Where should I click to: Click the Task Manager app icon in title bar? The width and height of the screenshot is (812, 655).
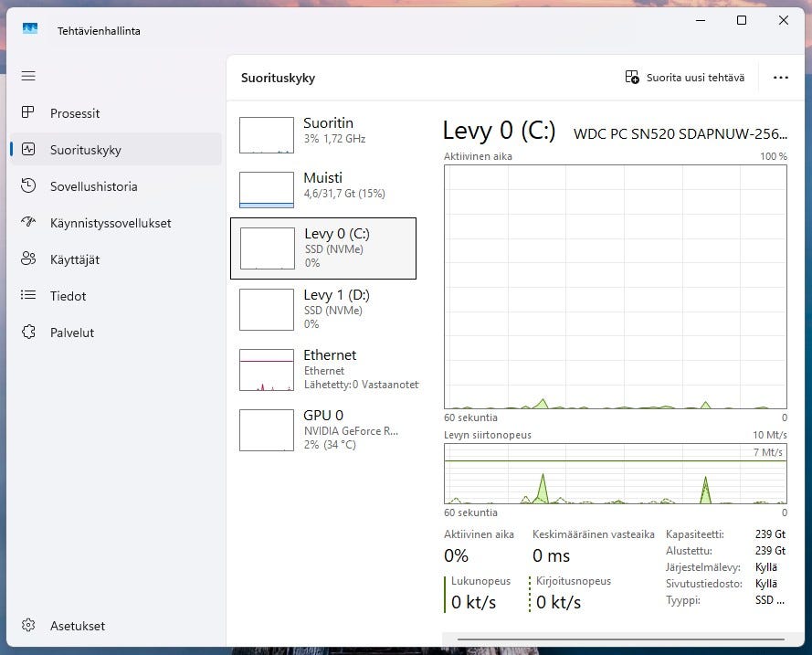[x=30, y=28]
